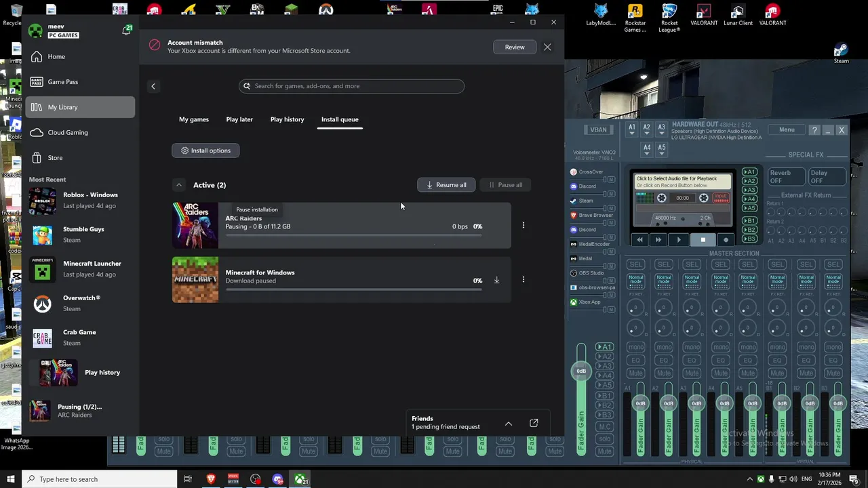Mute the CrossOver app in Voicemeeter
Image resolution: width=868 pixels, height=488 pixels.
[x=611, y=179]
